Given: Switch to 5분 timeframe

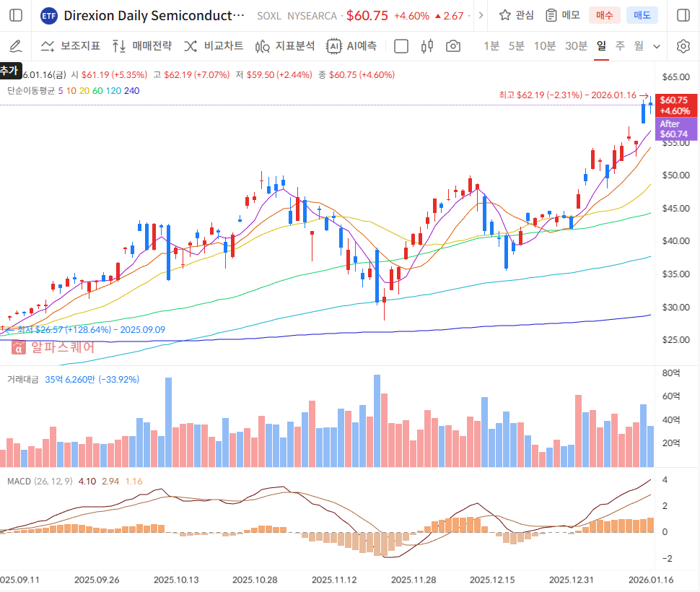Looking at the screenshot, I should [517, 46].
